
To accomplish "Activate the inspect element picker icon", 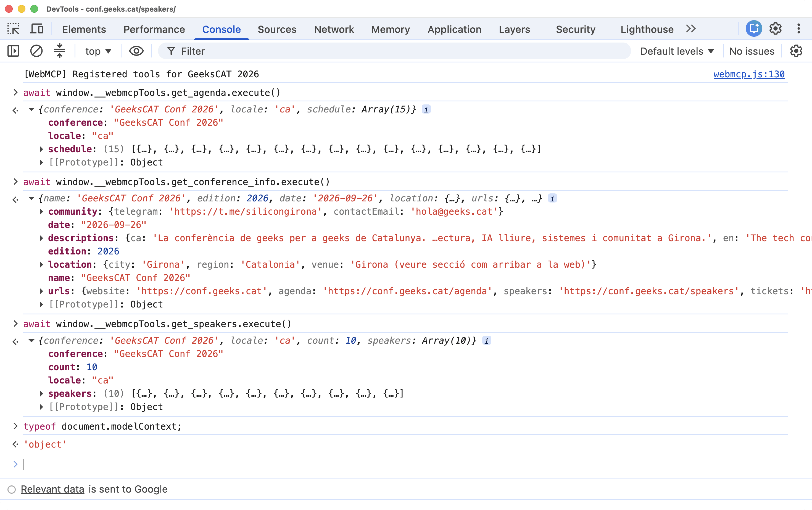I will [14, 29].
